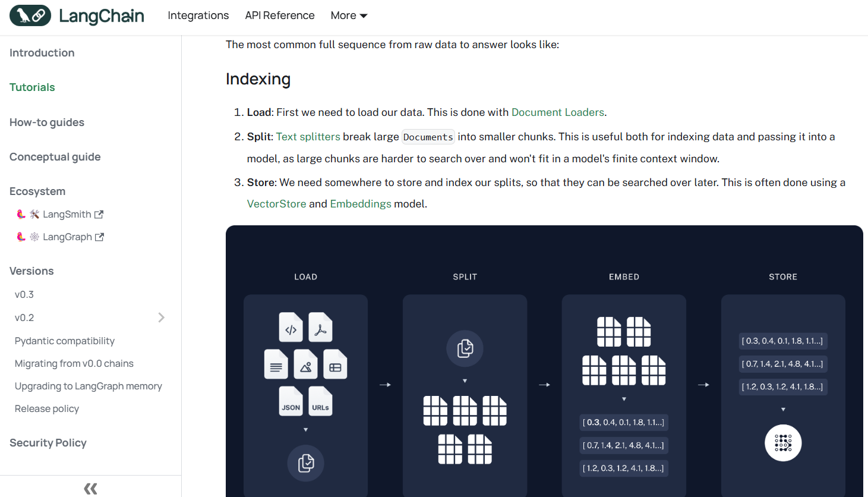Follow the Document Loaders link

pyautogui.click(x=558, y=112)
